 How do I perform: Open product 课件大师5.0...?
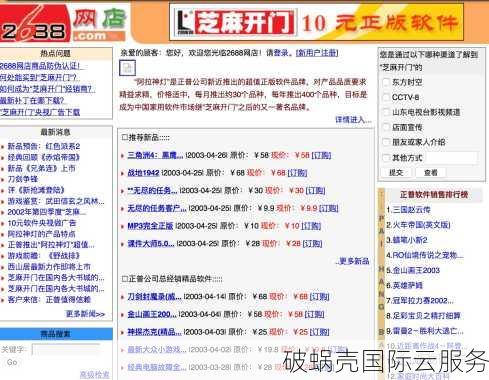(x=151, y=244)
